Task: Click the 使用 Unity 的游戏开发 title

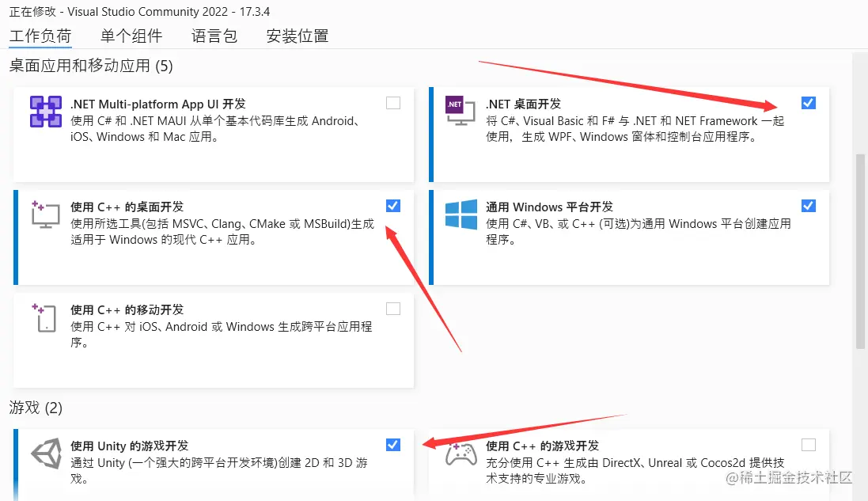Action: tap(129, 446)
